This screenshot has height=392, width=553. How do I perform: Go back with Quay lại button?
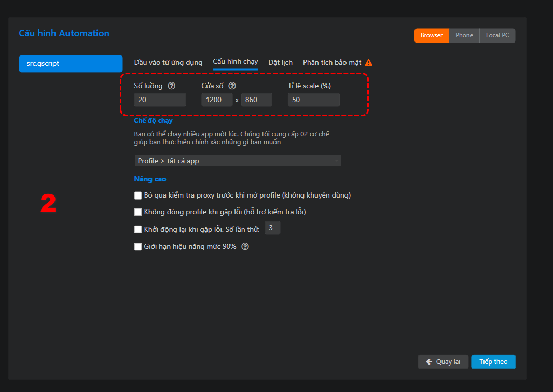click(443, 362)
